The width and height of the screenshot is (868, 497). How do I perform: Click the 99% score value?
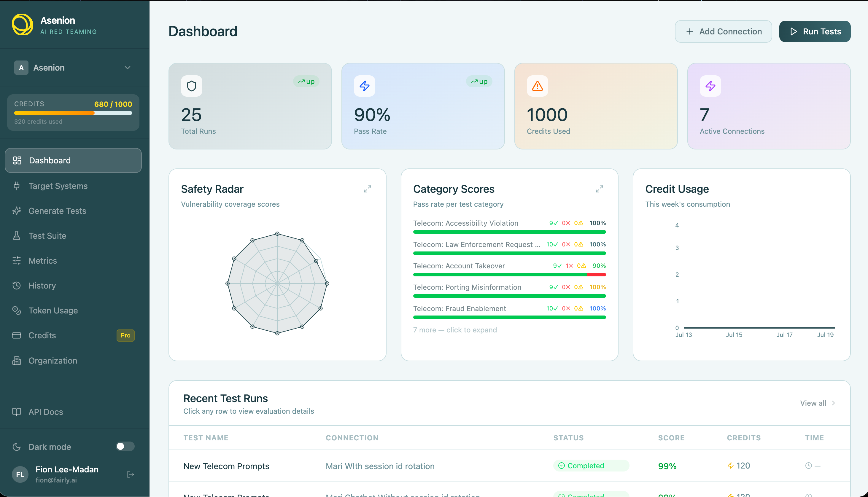(x=667, y=466)
